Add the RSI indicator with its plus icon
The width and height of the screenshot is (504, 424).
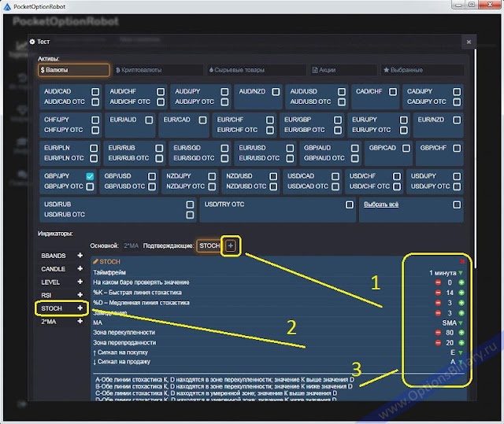[80, 295]
